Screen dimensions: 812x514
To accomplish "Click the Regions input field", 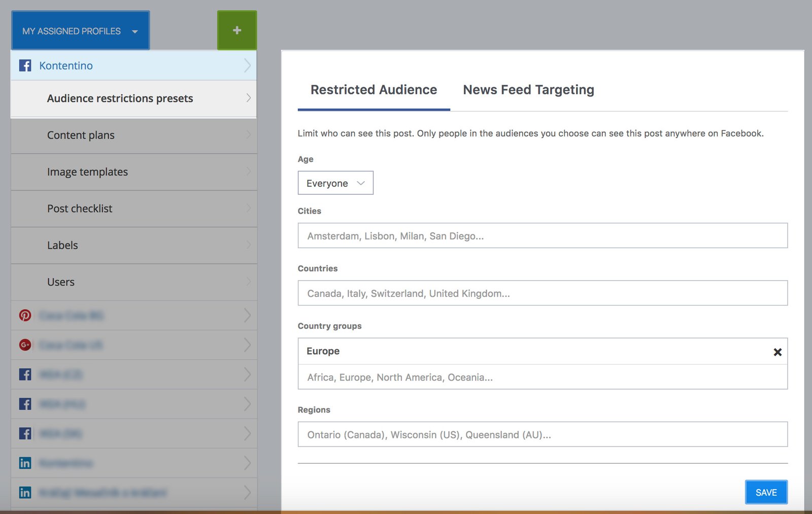I will [x=542, y=435].
